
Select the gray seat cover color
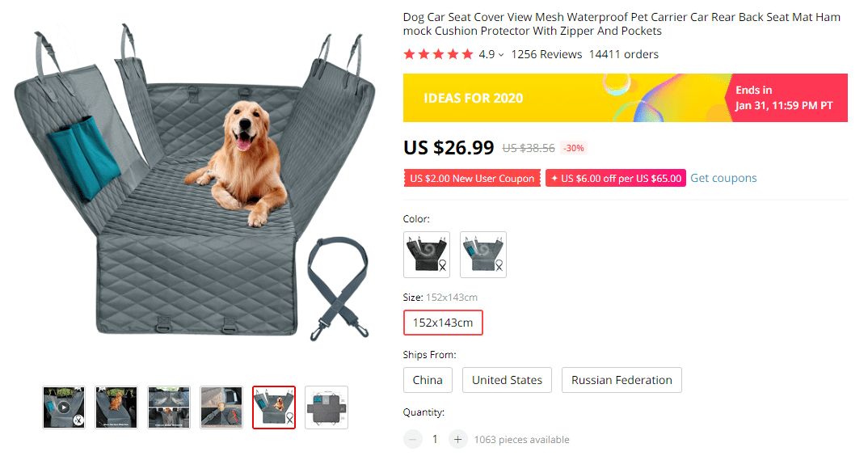click(x=483, y=255)
